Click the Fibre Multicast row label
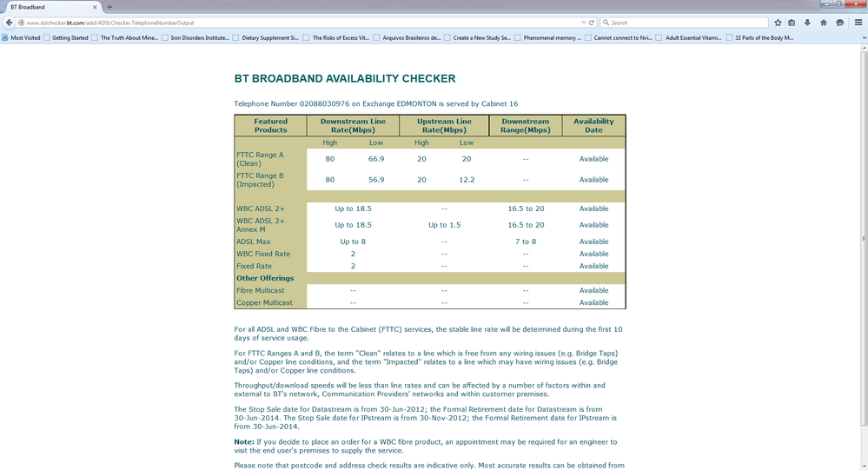The width and height of the screenshot is (868, 470). tap(260, 290)
